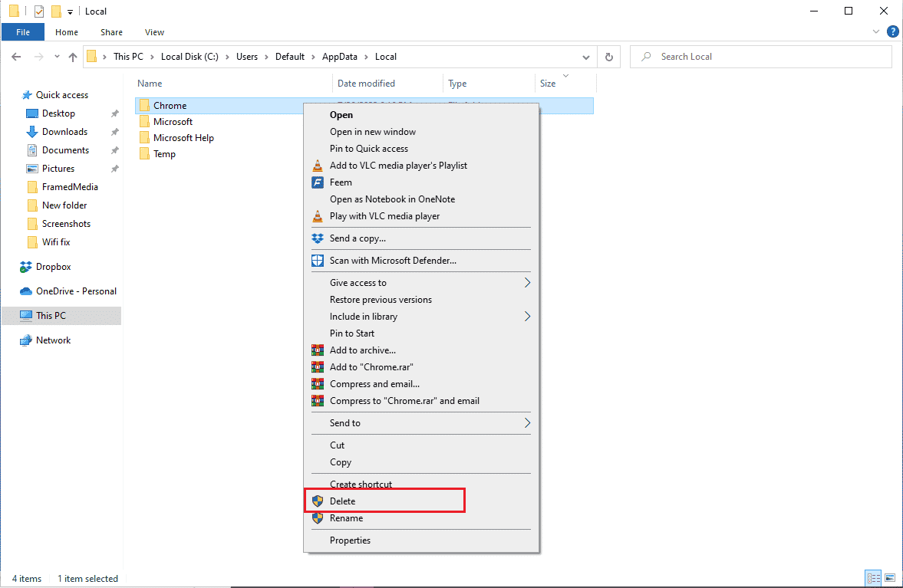
Task: Open OneDrive - Personal in sidebar
Action: click(x=76, y=291)
